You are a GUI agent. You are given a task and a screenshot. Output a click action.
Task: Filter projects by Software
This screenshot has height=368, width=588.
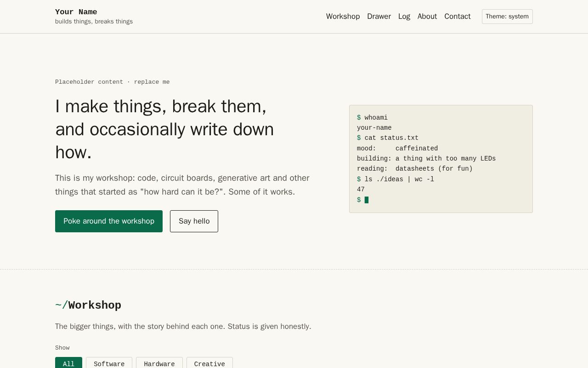pyautogui.click(x=109, y=363)
